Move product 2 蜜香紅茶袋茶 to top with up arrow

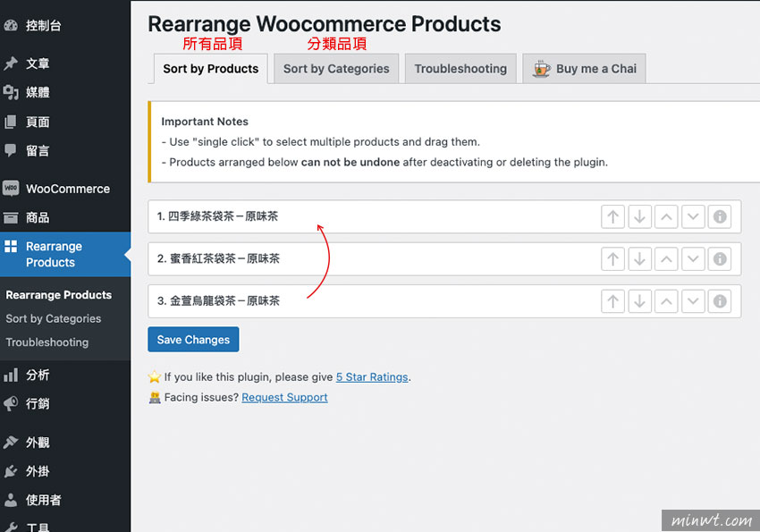[612, 259]
